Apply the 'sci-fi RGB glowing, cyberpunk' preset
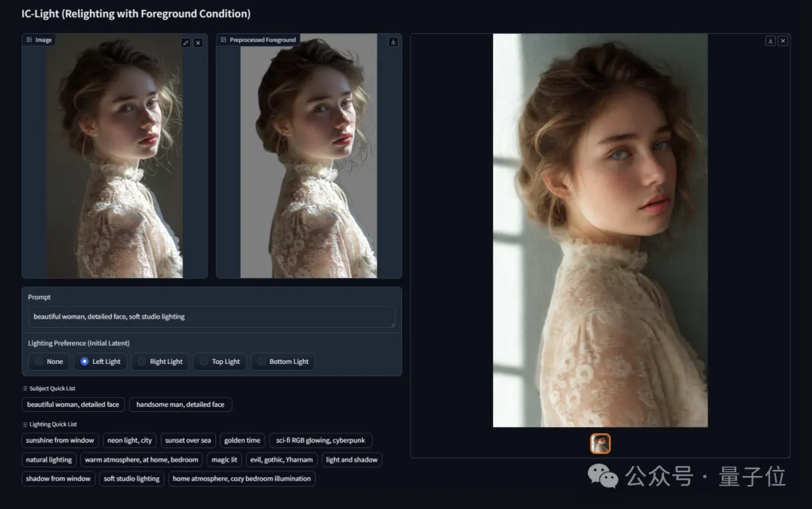 point(320,441)
